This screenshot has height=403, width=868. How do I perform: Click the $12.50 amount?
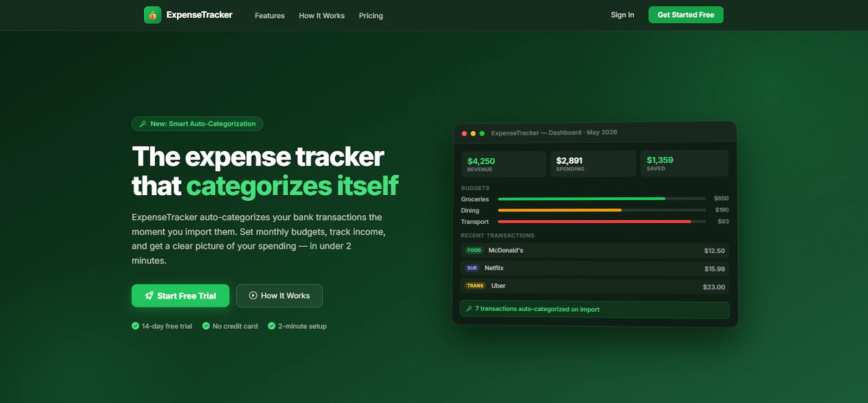[x=714, y=251]
